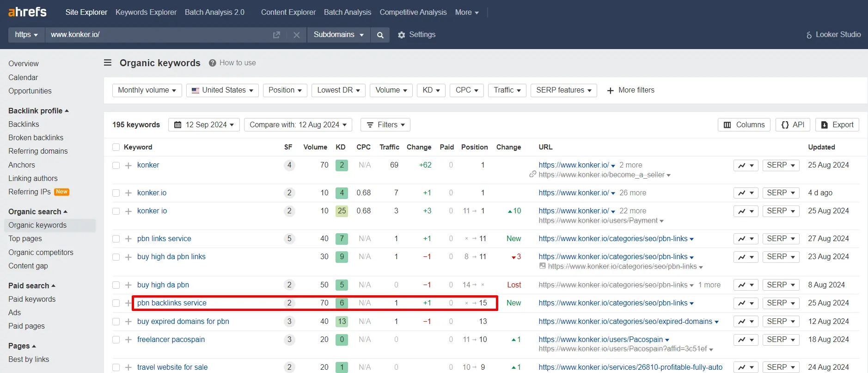The image size is (868, 373).
Task: Open 'travel website for sale' keyword link
Action: coord(172,367)
